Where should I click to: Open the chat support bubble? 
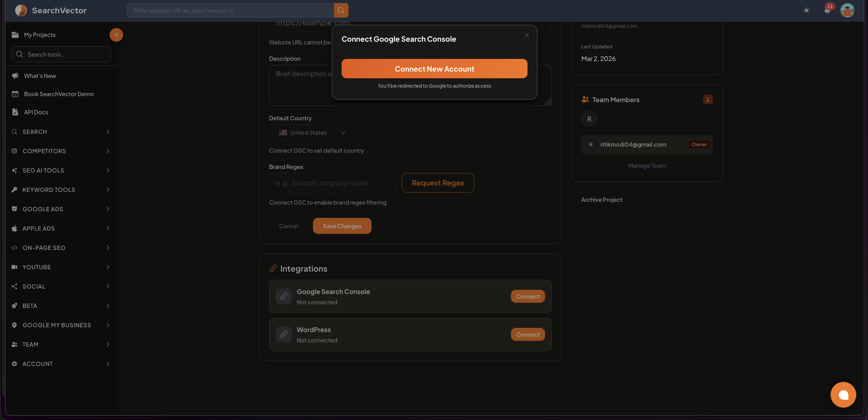tap(843, 395)
